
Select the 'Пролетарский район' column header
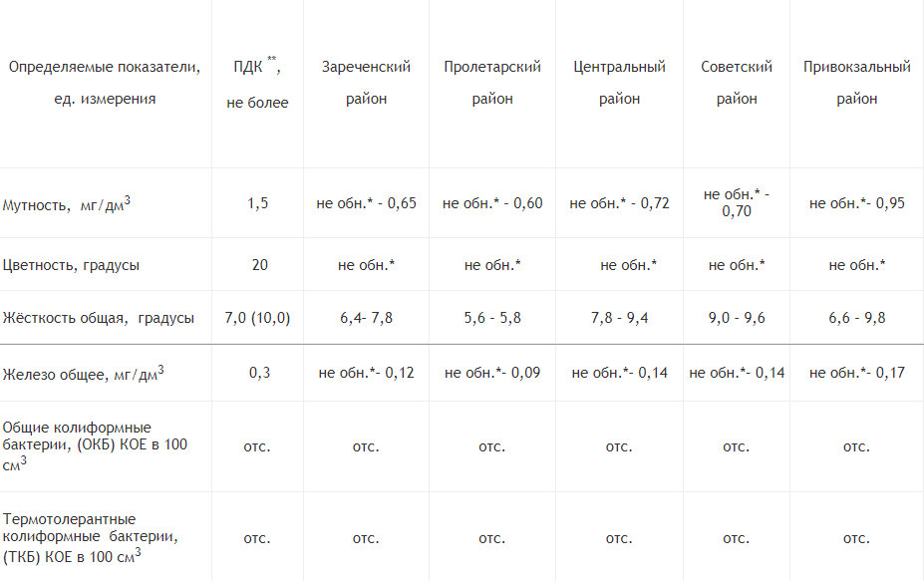[492, 83]
